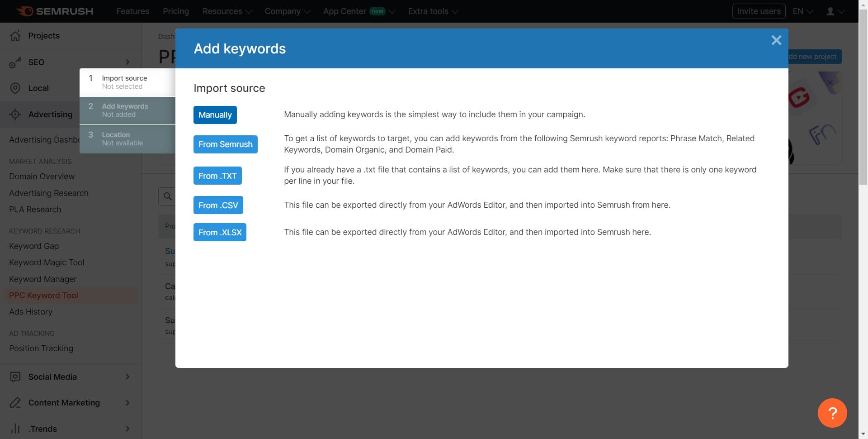868x439 pixels.
Task: Click the Invite users button
Action: 759,11
